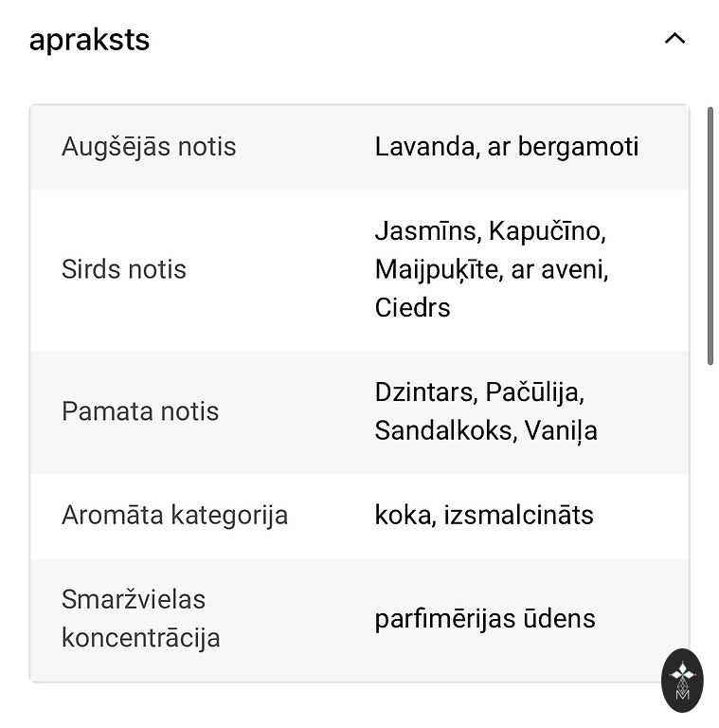The height and width of the screenshot is (728, 719).
Task: Select the Pamata notis label
Action: (140, 411)
